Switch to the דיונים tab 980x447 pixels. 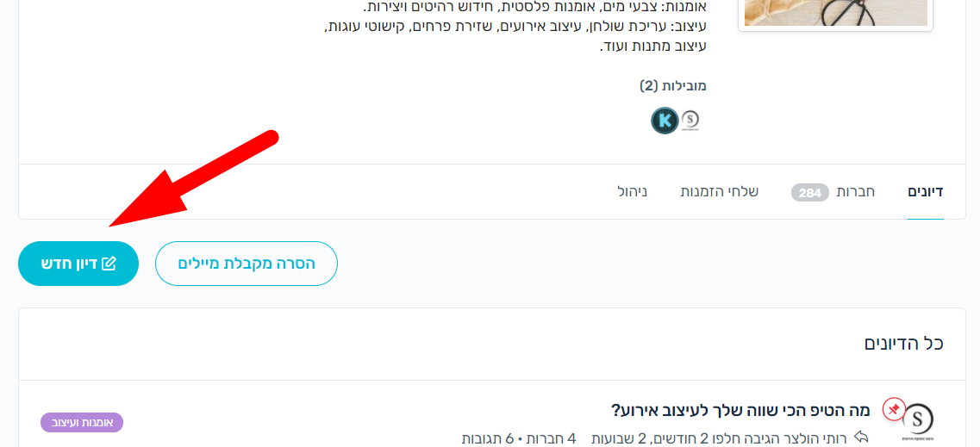click(926, 191)
